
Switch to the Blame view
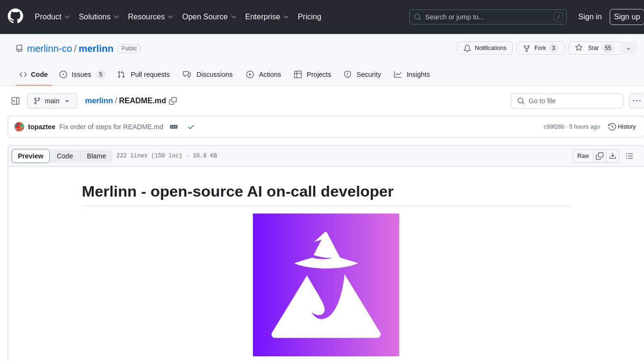pyautogui.click(x=97, y=156)
